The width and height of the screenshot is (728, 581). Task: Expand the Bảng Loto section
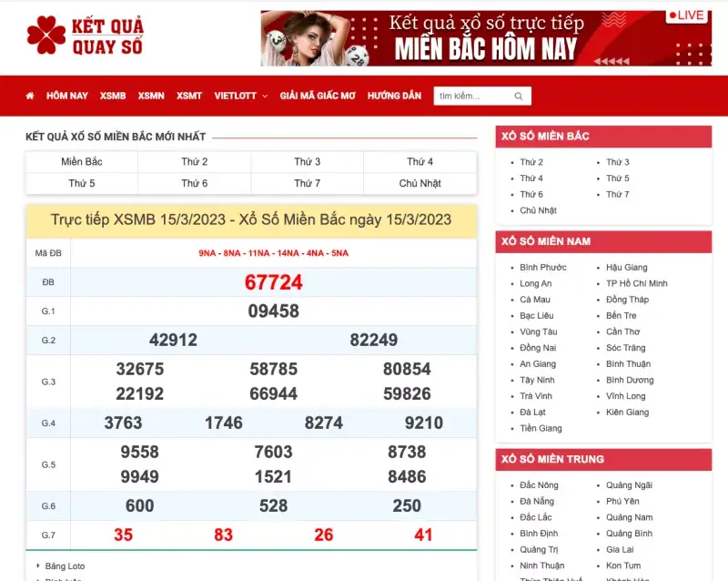(x=65, y=566)
